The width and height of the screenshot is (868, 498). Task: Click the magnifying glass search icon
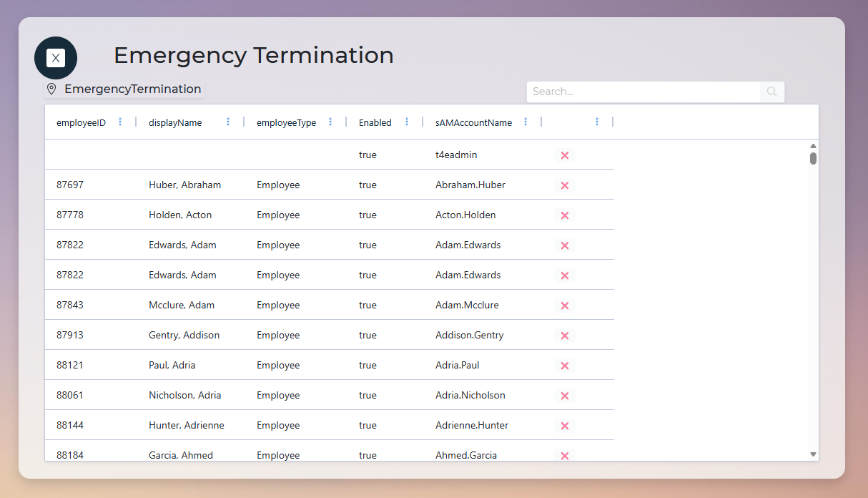tap(771, 91)
